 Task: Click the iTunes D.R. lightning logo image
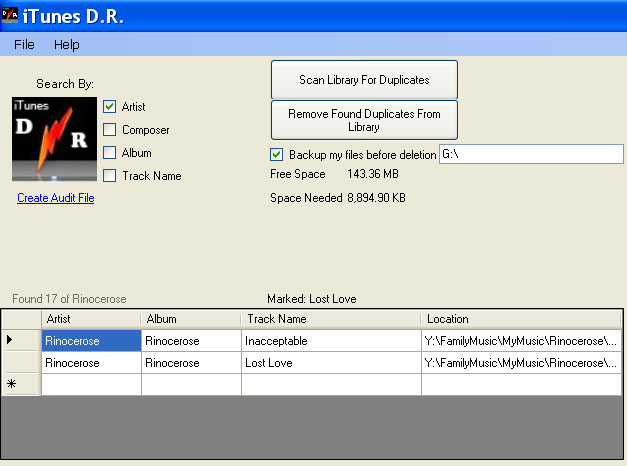point(54,139)
